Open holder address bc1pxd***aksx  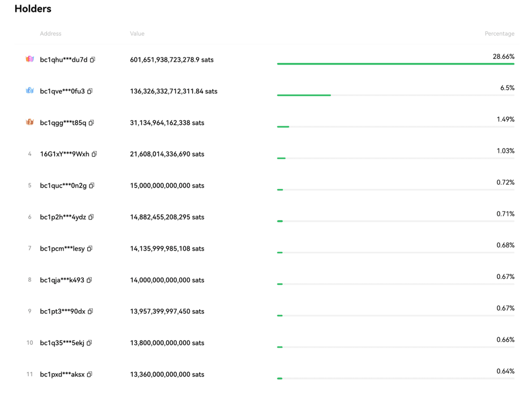click(62, 374)
